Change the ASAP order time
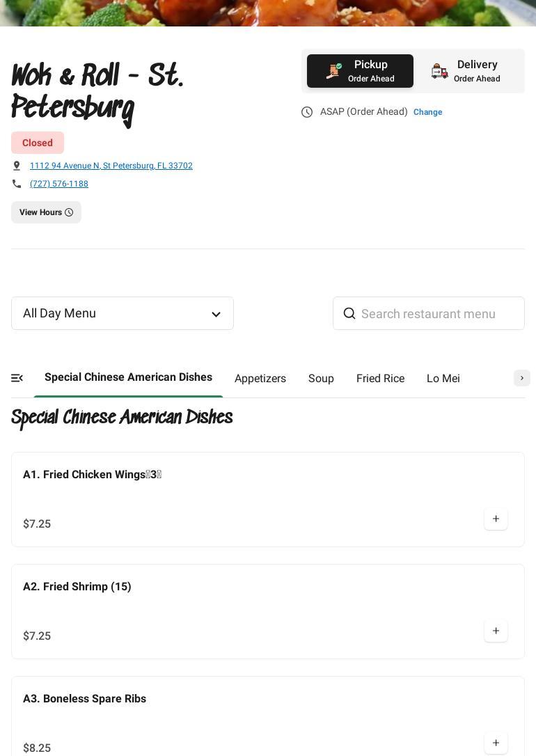The height and width of the screenshot is (756, 536). tap(427, 112)
